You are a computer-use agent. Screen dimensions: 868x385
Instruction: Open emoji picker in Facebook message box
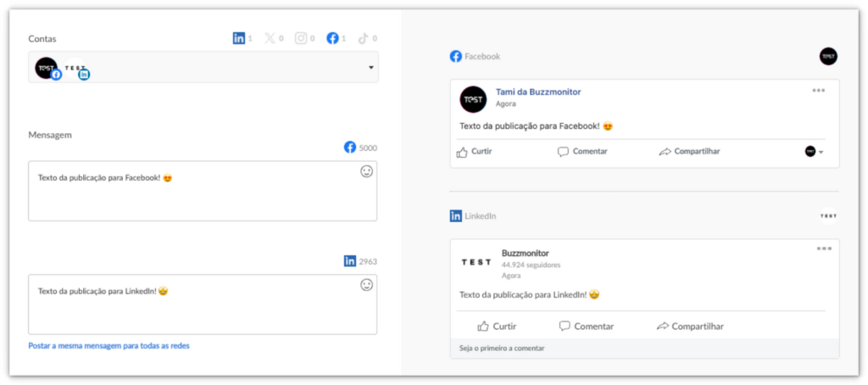[x=366, y=171]
